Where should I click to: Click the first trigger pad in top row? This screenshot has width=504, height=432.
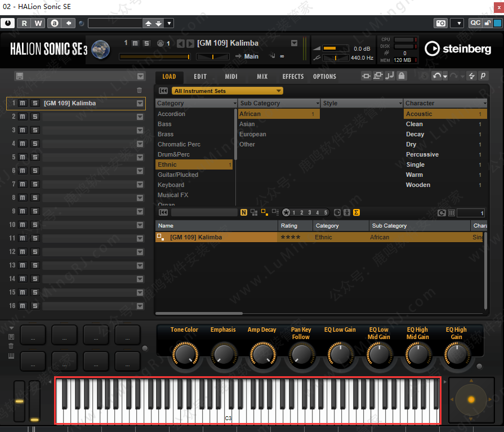33,335
